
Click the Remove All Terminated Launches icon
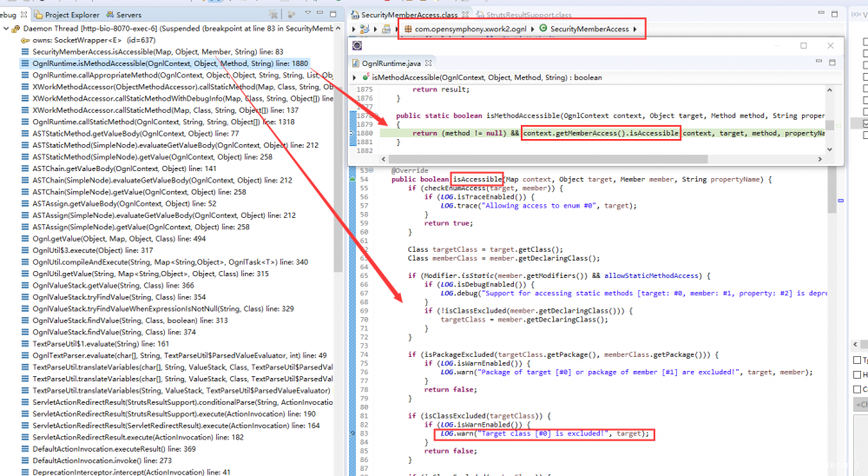point(273,14)
